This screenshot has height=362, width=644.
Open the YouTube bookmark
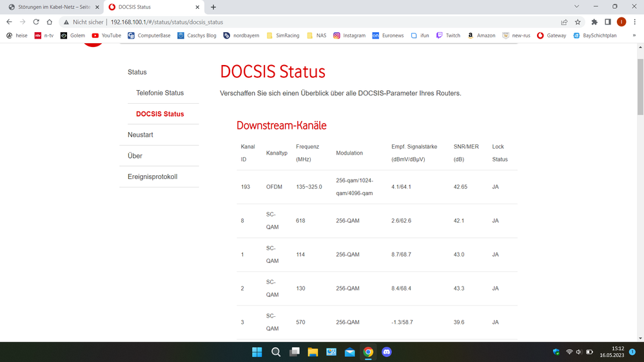coord(106,35)
